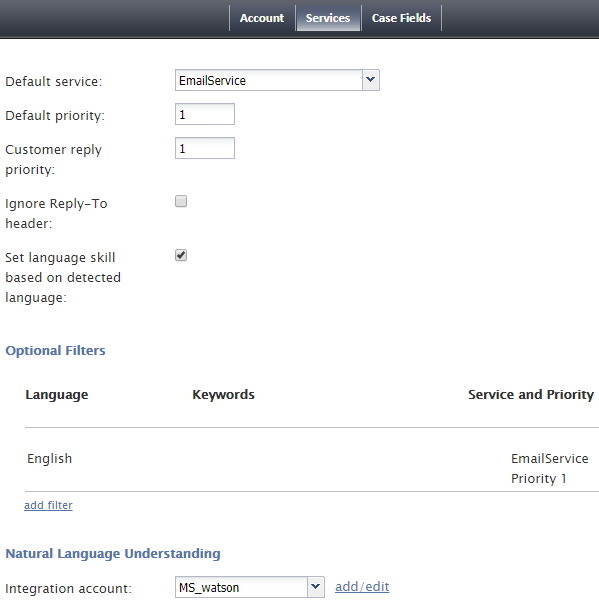The height and width of the screenshot is (615, 599).
Task: Click the Language column header
Action: point(57,395)
